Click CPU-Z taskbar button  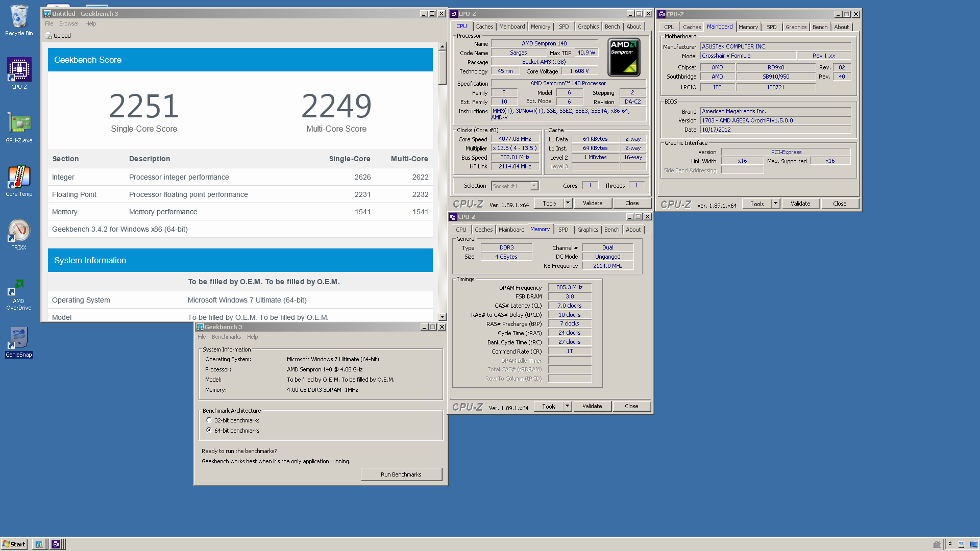pyautogui.click(x=56, y=544)
